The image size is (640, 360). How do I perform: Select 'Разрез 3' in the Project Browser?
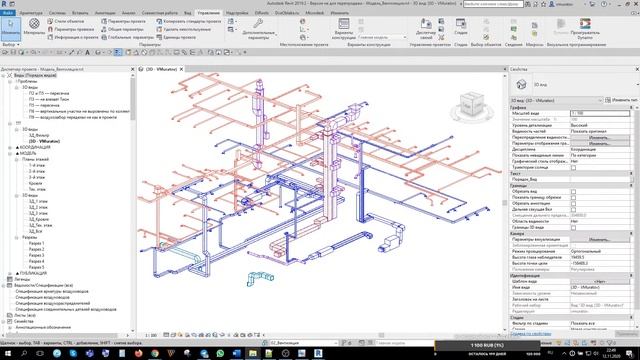click(36, 255)
